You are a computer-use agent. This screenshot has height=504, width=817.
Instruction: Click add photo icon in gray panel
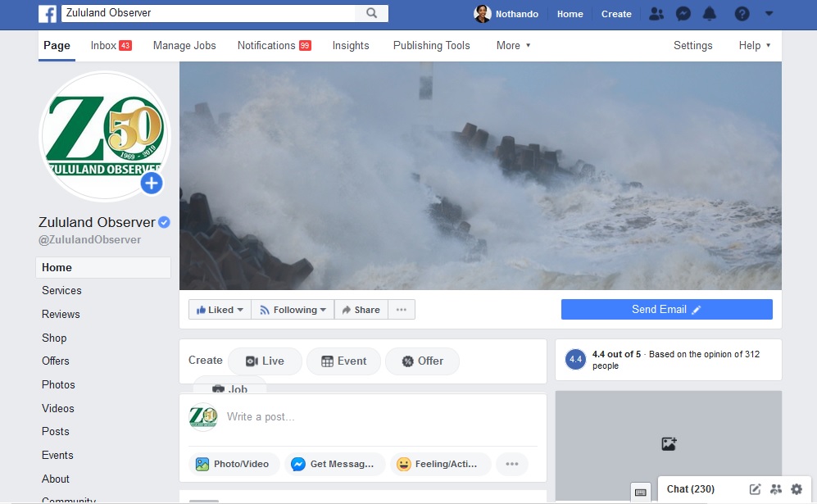click(x=669, y=444)
